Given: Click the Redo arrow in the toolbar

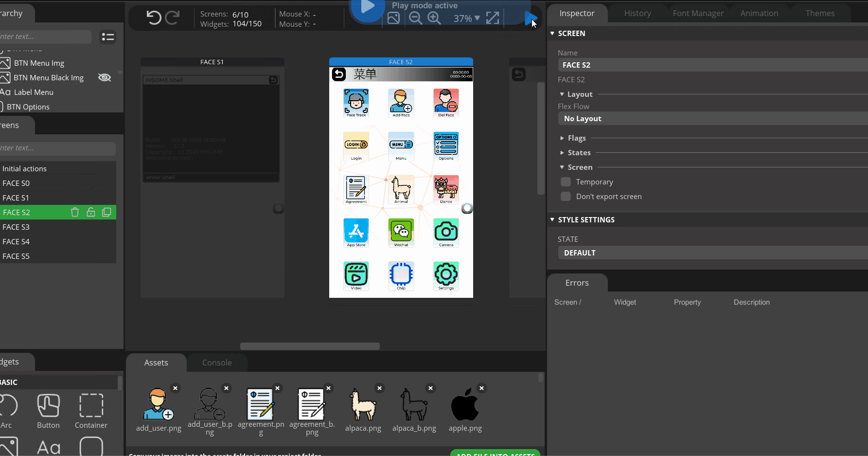Looking at the screenshot, I should [x=171, y=18].
